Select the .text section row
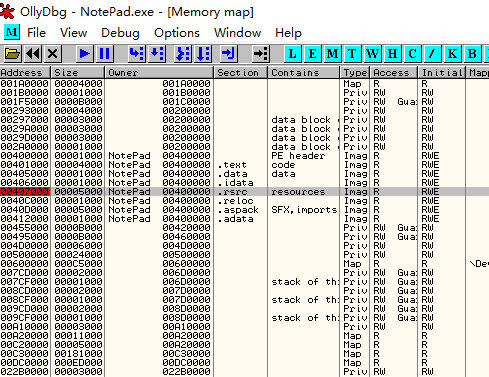 244,165
